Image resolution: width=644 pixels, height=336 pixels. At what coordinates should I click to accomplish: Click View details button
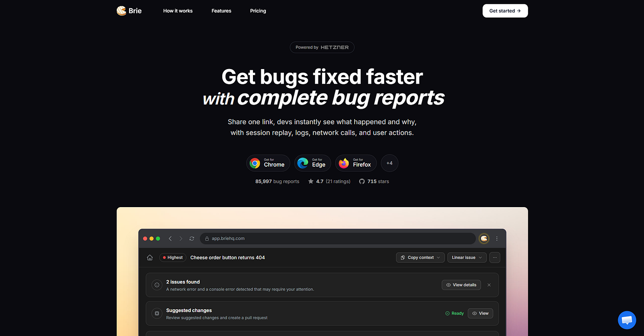pyautogui.click(x=461, y=285)
